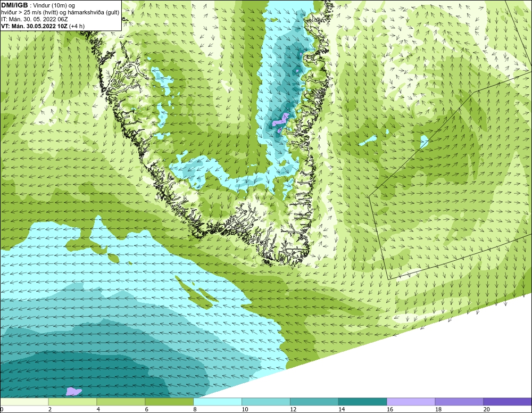Click the legend label "2"
This screenshot has height=413, width=532.
tap(50, 409)
